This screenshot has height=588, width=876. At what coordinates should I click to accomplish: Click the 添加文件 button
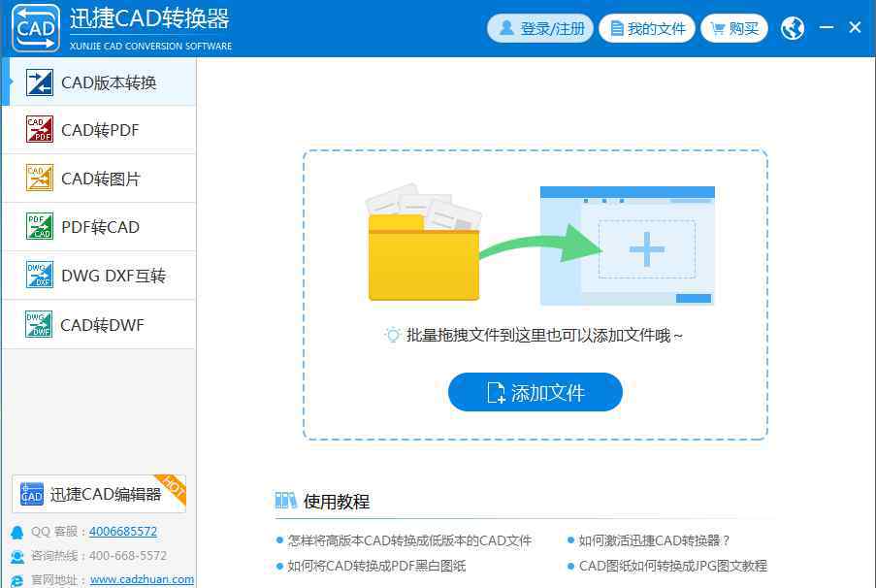pyautogui.click(x=535, y=392)
